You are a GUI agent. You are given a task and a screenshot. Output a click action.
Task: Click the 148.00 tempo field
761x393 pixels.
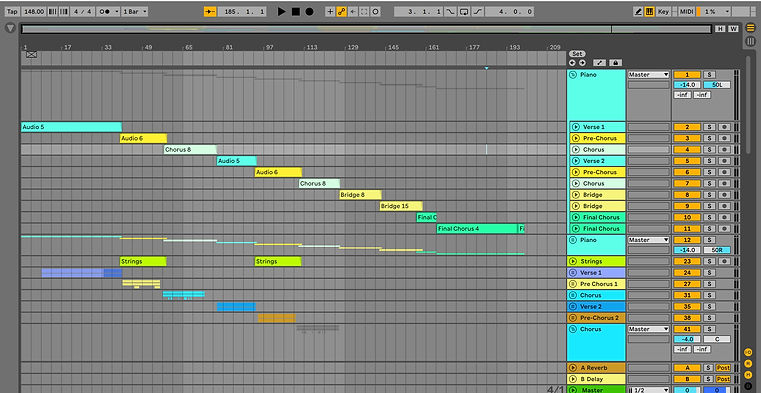pyautogui.click(x=33, y=12)
